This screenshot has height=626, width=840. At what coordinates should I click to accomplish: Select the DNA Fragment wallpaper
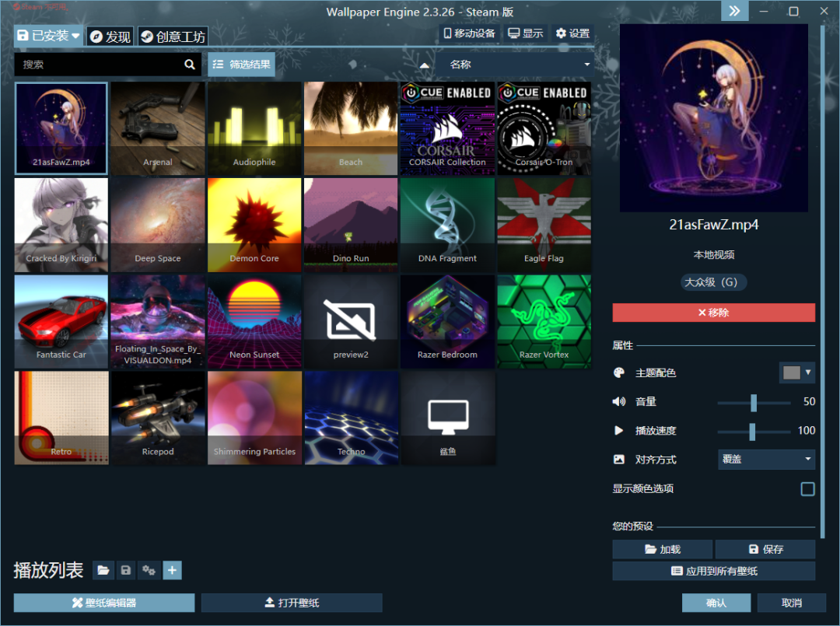[447, 225]
